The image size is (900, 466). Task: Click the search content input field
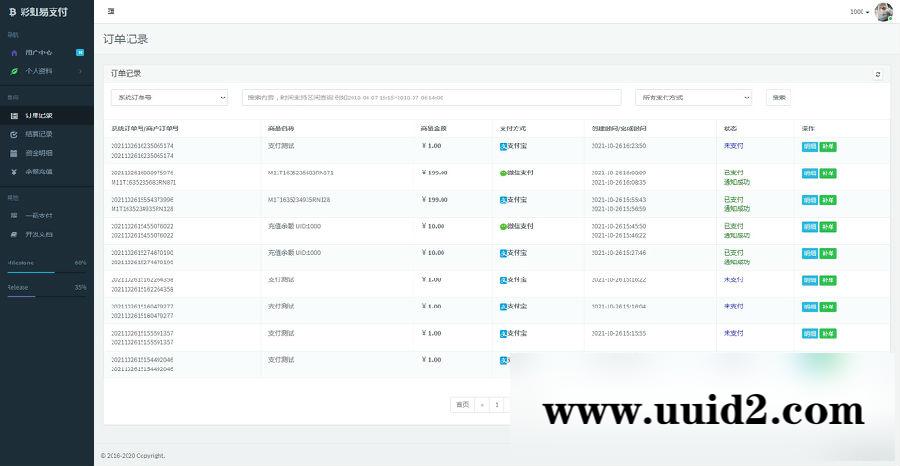(x=432, y=97)
